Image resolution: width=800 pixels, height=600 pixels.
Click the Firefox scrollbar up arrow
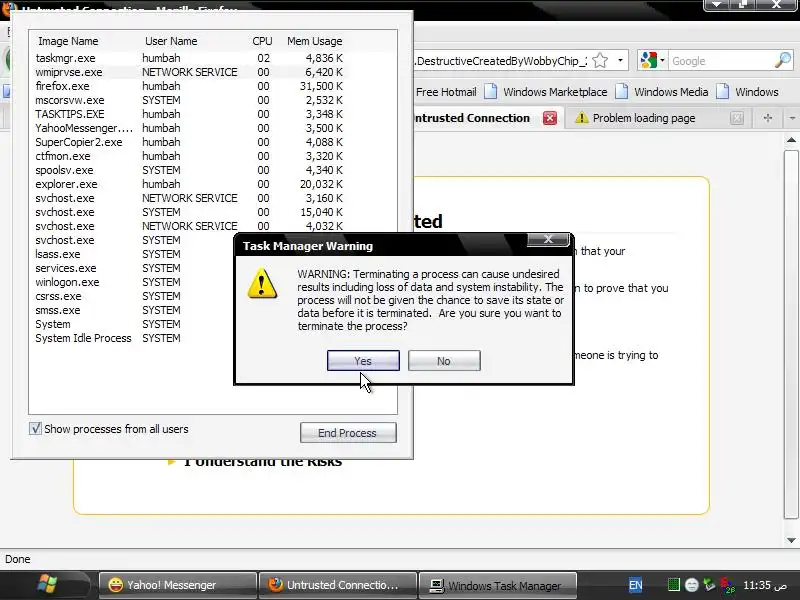[x=791, y=140]
